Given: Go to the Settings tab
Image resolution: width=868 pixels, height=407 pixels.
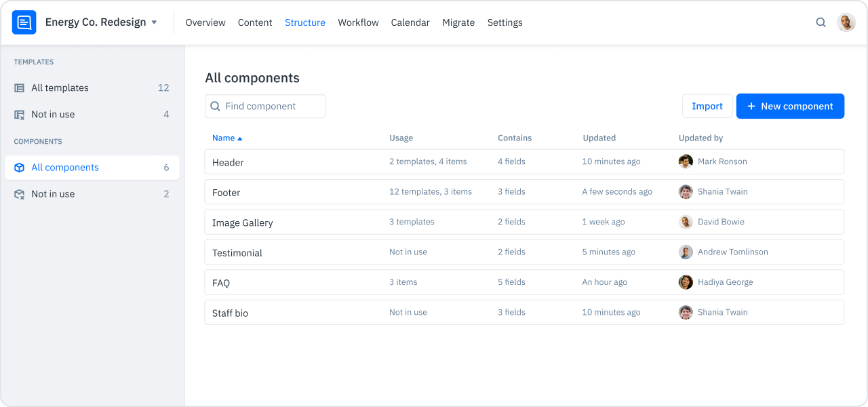Looking at the screenshot, I should tap(505, 22).
